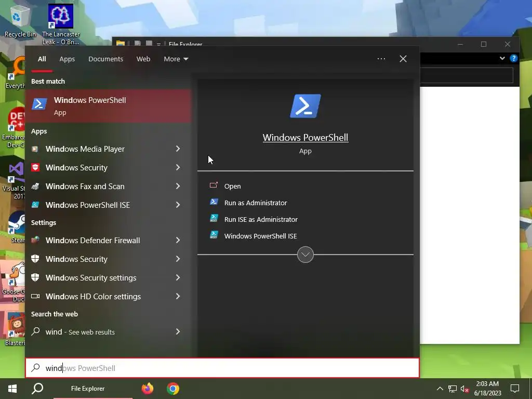
Task: Click the taskbar clock and date
Action: (487, 389)
